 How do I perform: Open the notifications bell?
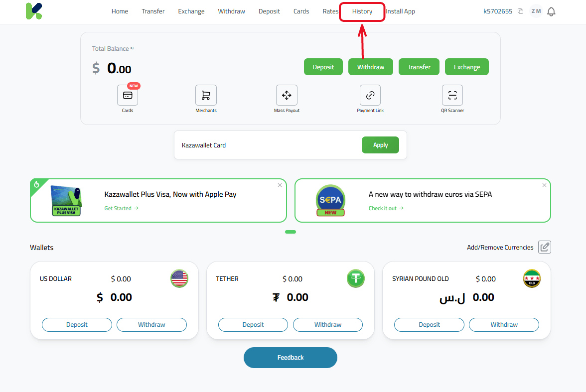pos(551,11)
